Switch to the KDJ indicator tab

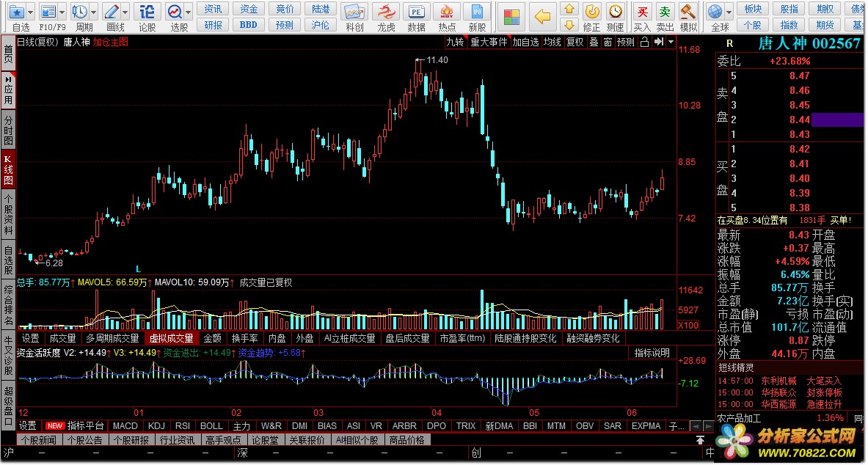point(157,426)
